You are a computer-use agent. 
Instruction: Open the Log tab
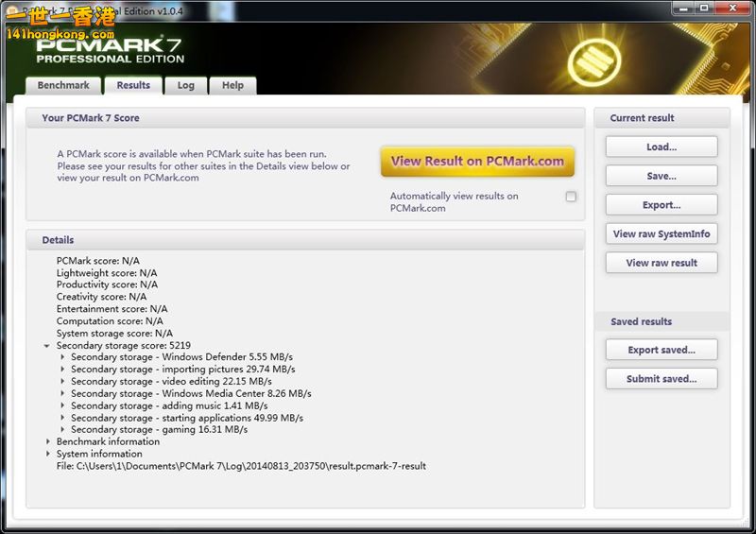pyautogui.click(x=185, y=85)
